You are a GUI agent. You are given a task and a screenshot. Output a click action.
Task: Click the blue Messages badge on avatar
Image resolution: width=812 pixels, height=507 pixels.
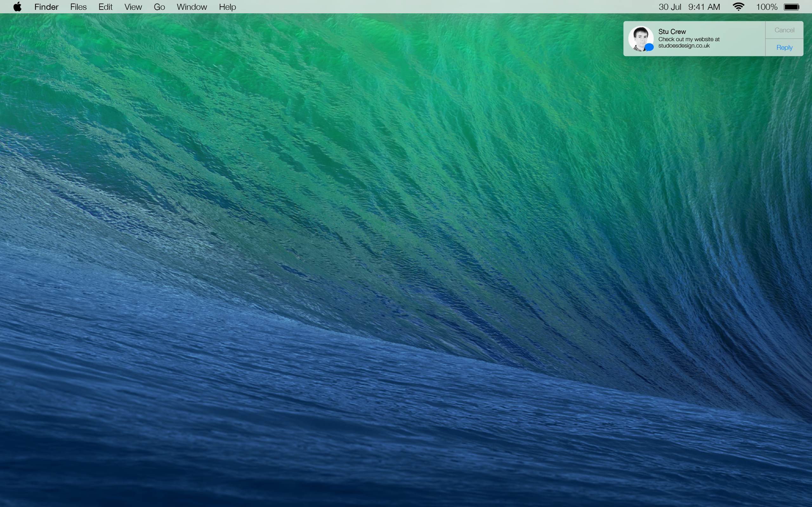650,47
